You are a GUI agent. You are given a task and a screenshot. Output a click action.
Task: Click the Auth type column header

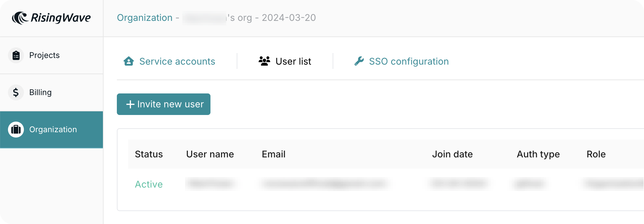538,154
